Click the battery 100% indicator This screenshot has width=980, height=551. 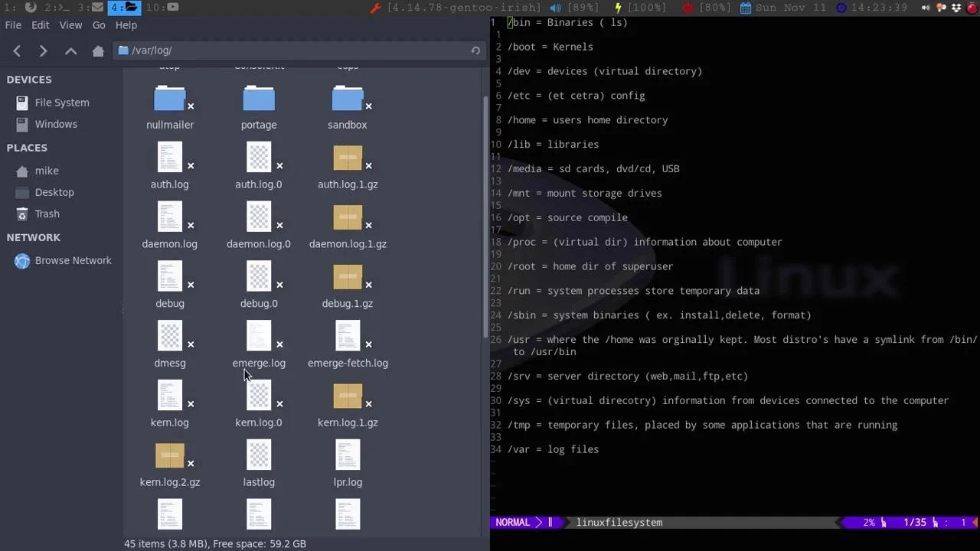coord(641,8)
